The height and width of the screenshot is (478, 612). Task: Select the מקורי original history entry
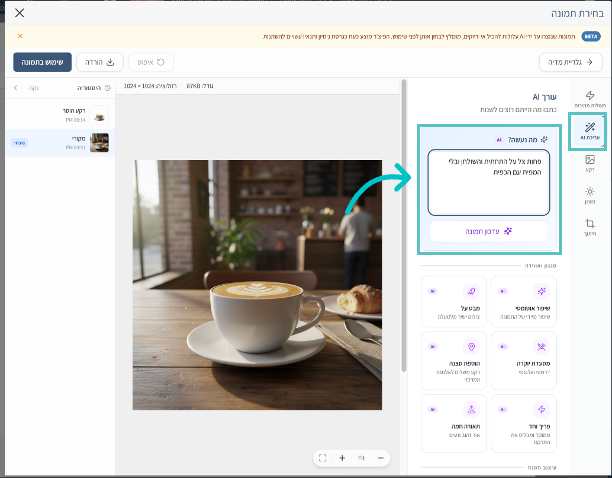(60, 142)
